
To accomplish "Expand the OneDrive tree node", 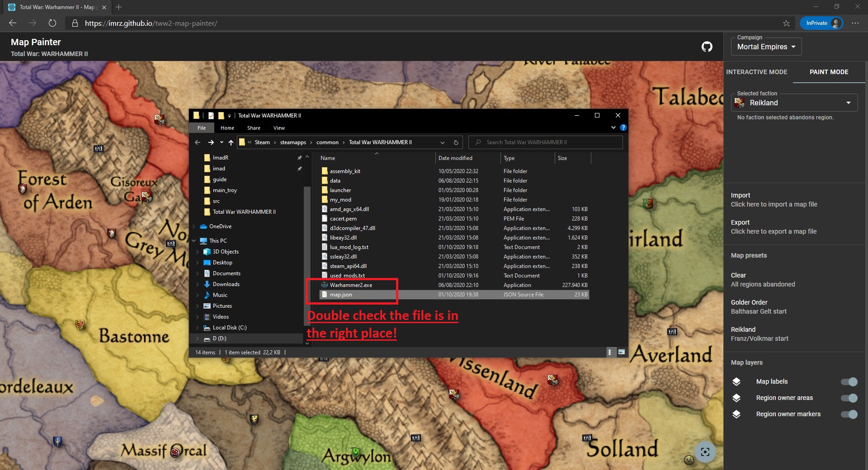I will (x=194, y=226).
